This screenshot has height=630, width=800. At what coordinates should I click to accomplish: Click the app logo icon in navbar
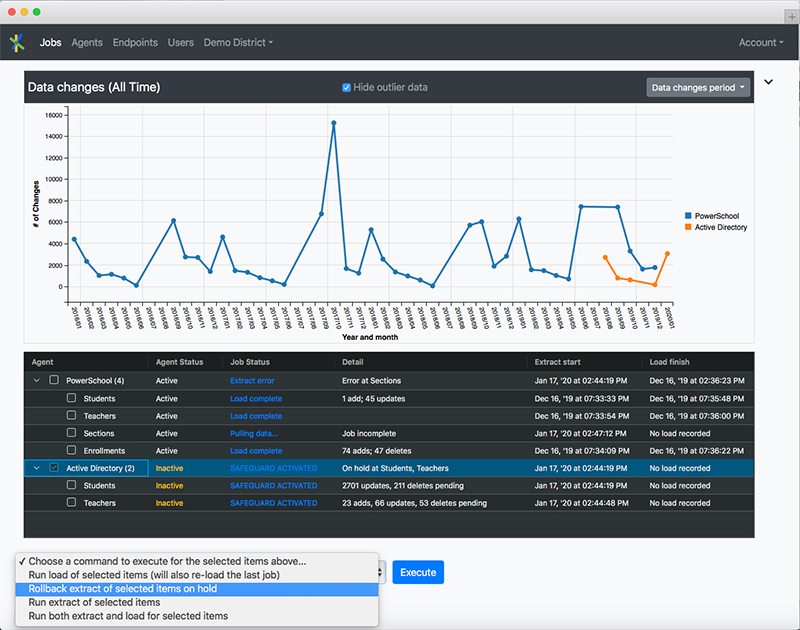(16, 43)
